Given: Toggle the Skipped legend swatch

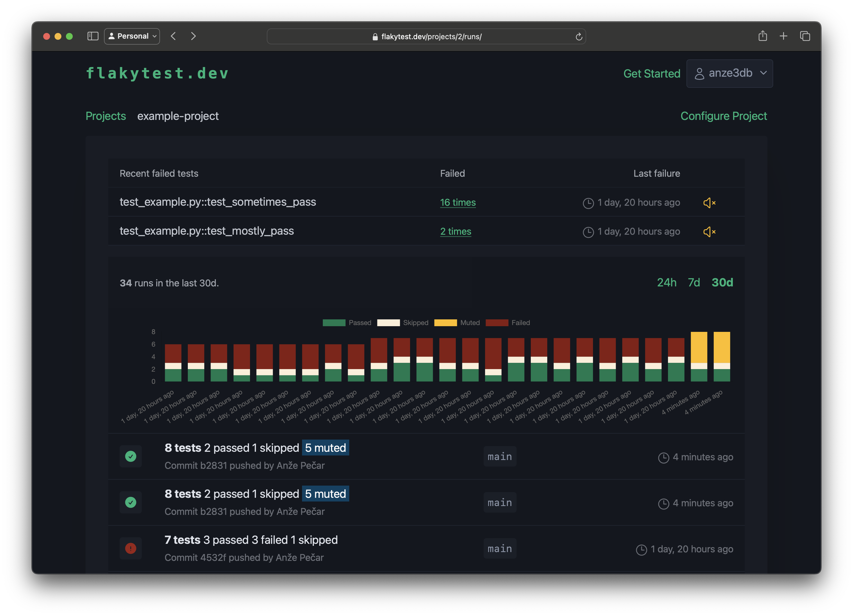Looking at the screenshot, I should pos(388,323).
